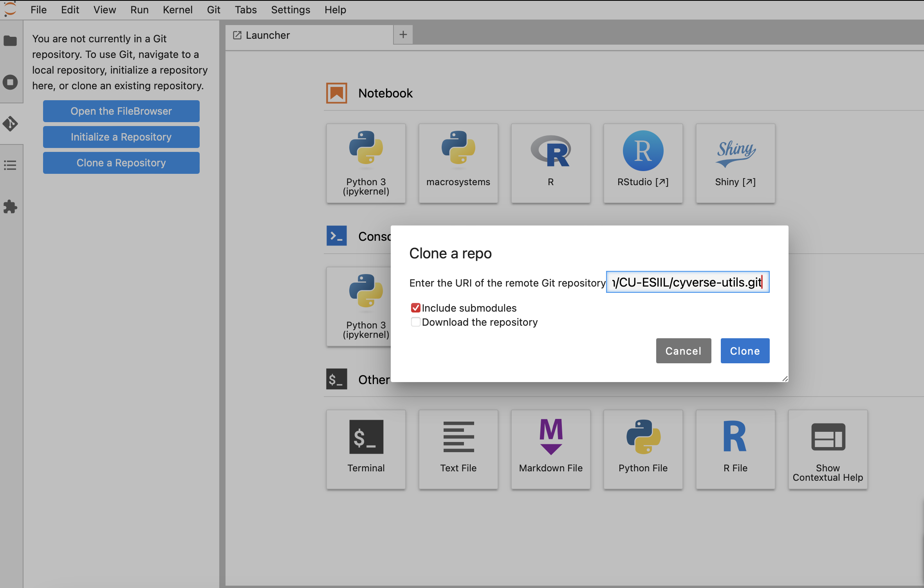Click the remote Git repository URI field
Viewport: 924px width, 588px height.
[687, 282]
